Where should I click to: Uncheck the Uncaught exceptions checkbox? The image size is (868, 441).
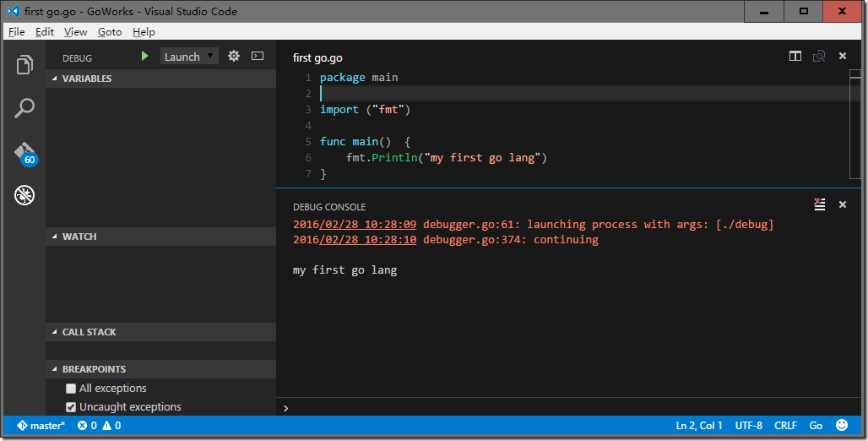click(x=71, y=407)
